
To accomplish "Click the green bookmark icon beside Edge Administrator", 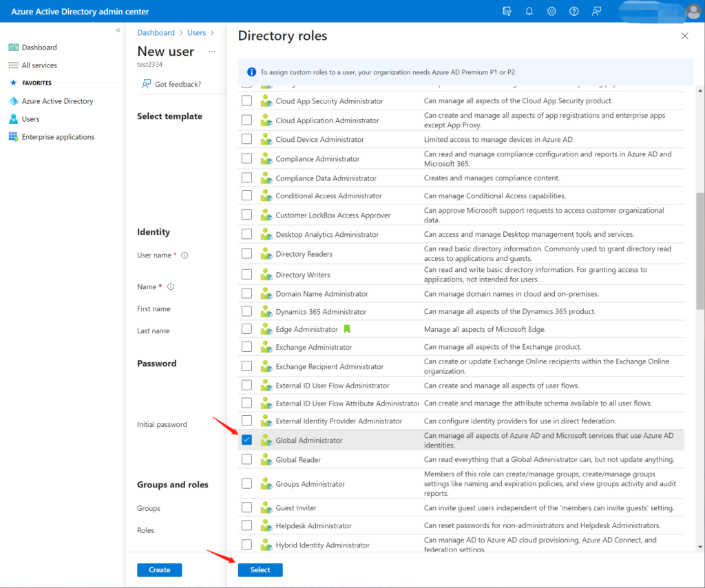I will [347, 329].
